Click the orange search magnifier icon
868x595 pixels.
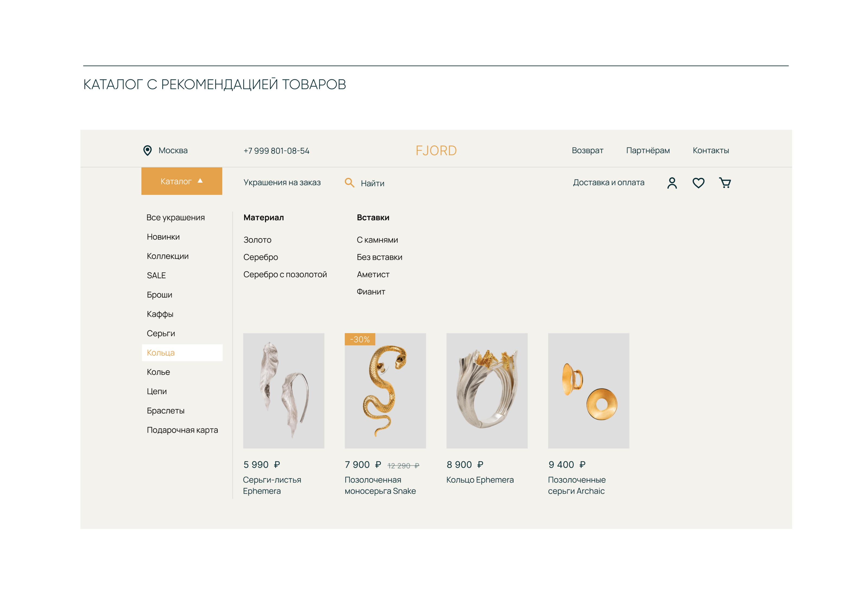[x=349, y=183]
